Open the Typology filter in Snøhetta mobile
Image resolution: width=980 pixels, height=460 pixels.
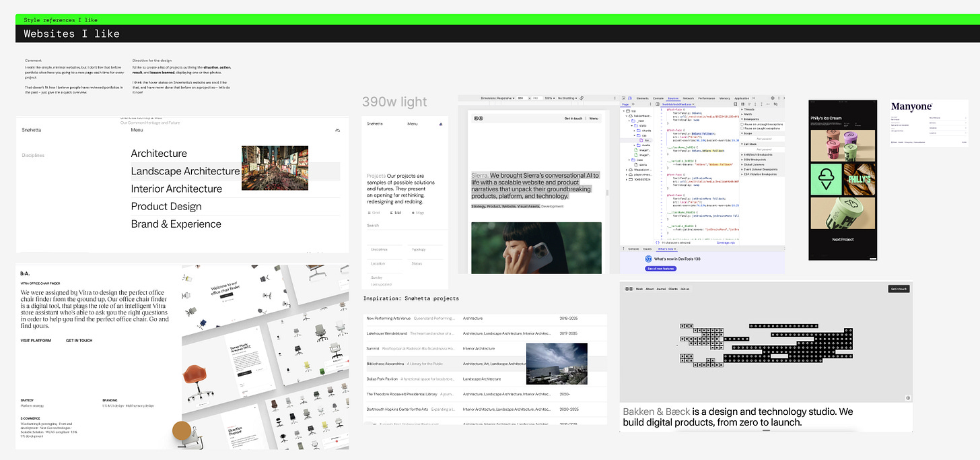(425, 249)
